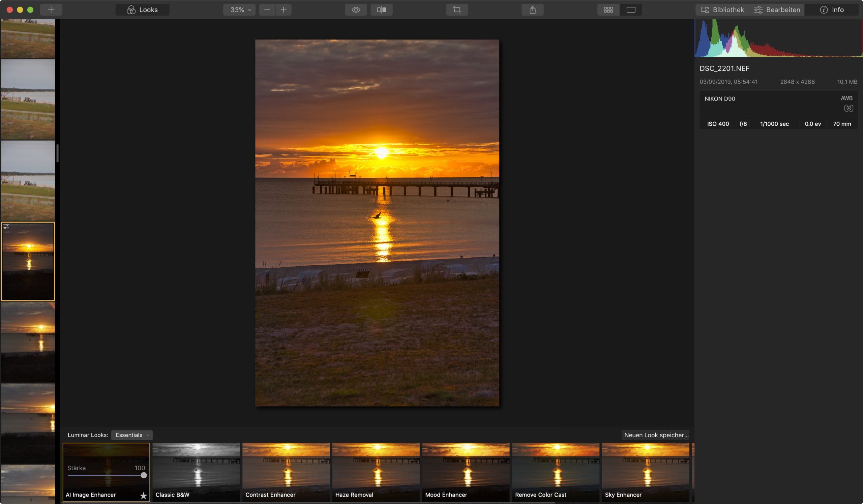Expand the Essentials looks category dropdown

132,435
